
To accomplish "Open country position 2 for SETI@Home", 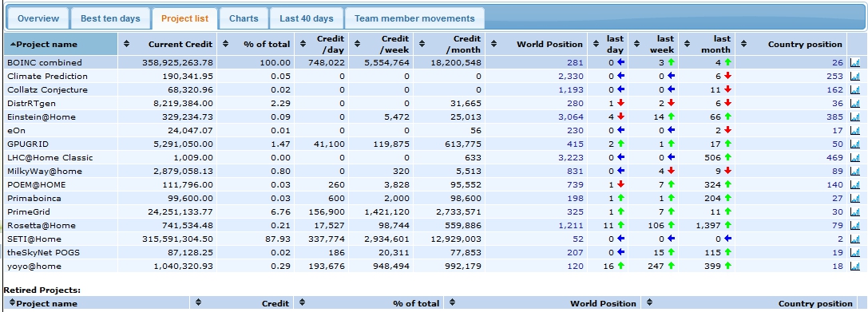I will [840, 239].
